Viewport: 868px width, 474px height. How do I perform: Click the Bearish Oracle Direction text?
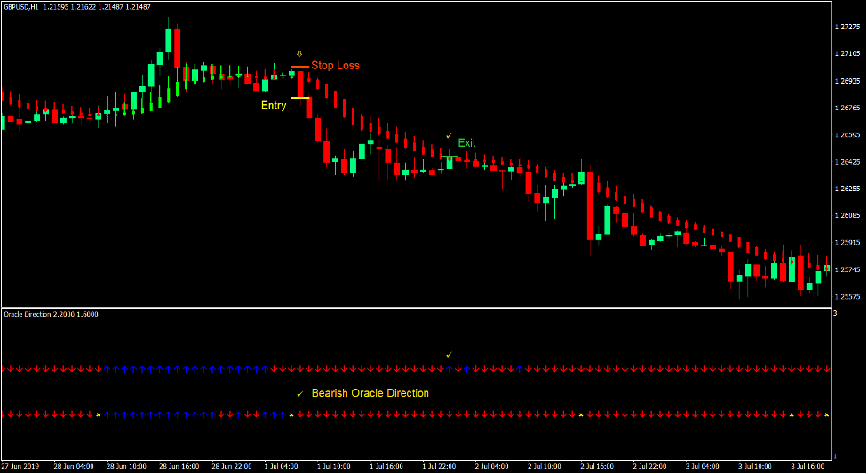coord(370,393)
